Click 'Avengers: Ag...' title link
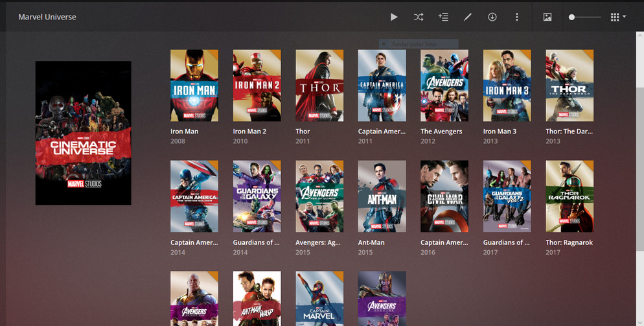 [318, 242]
